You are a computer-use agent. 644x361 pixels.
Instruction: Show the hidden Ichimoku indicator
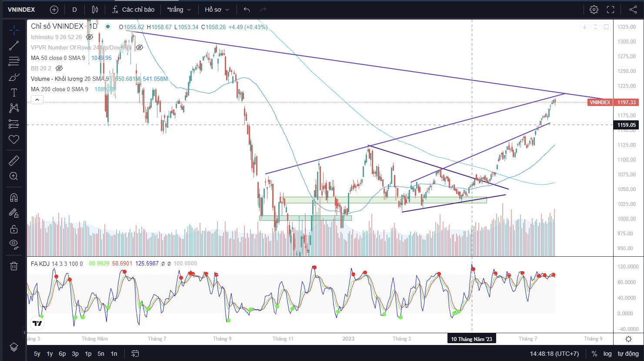pyautogui.click(x=90, y=37)
